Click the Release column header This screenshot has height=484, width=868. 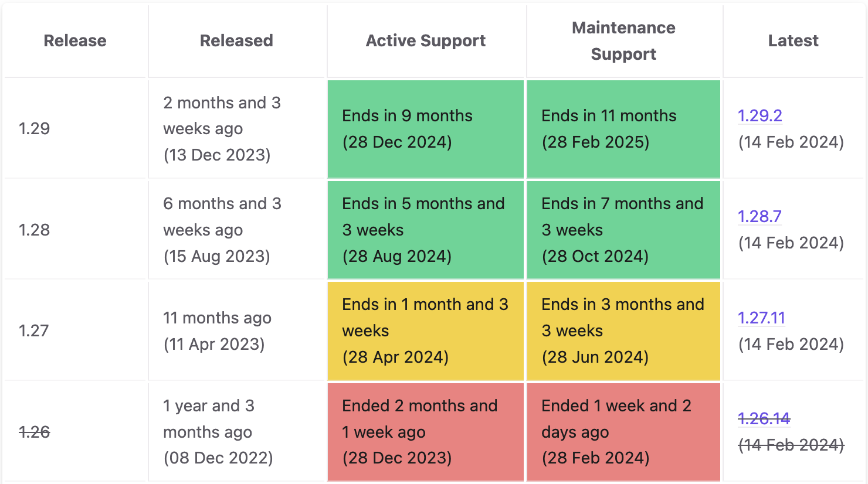point(74,40)
